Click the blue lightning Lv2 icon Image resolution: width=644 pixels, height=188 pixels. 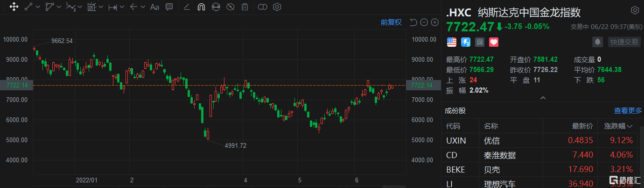point(466,42)
